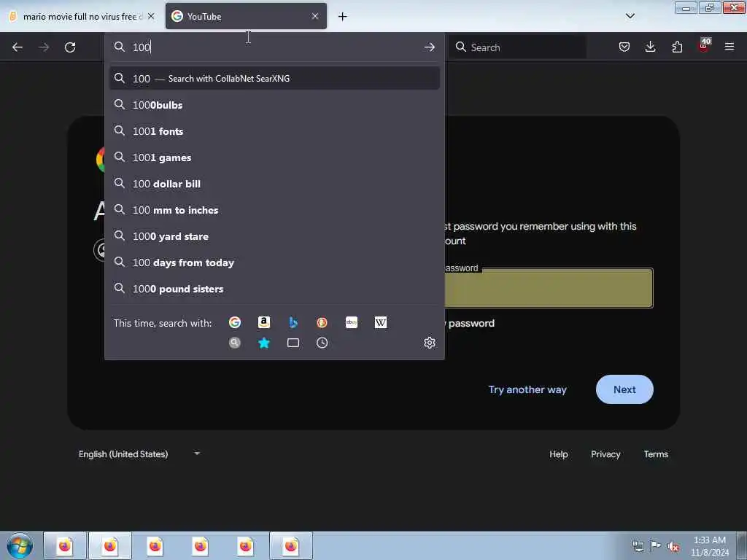Open the Firefox hamburger menu
This screenshot has height=560, width=747.
pyautogui.click(x=729, y=47)
